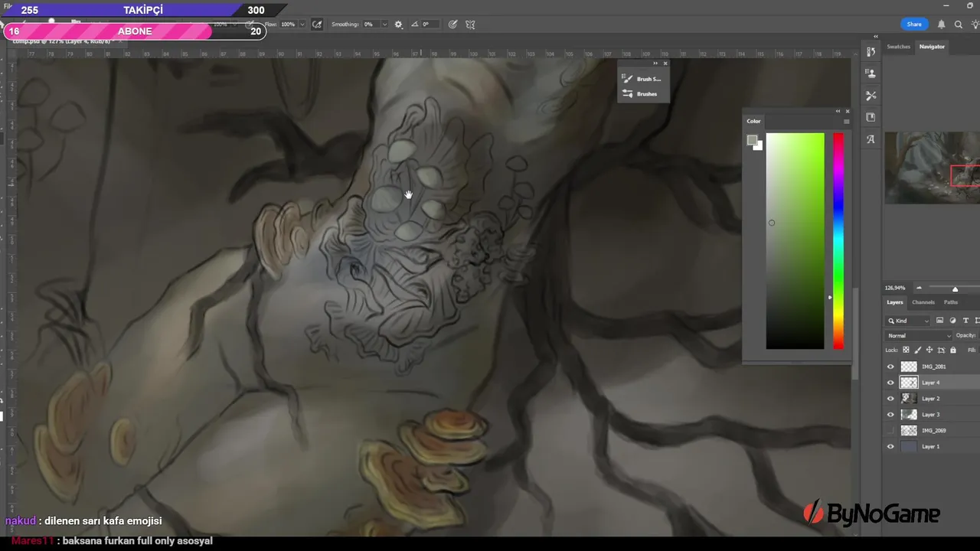Switch to the Channels tab
980x551 pixels.
click(923, 302)
